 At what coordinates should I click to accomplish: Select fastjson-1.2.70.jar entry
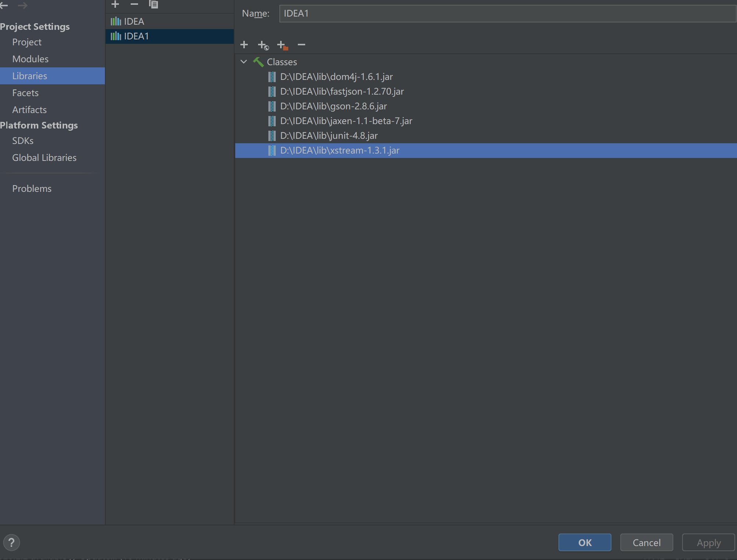342,91
